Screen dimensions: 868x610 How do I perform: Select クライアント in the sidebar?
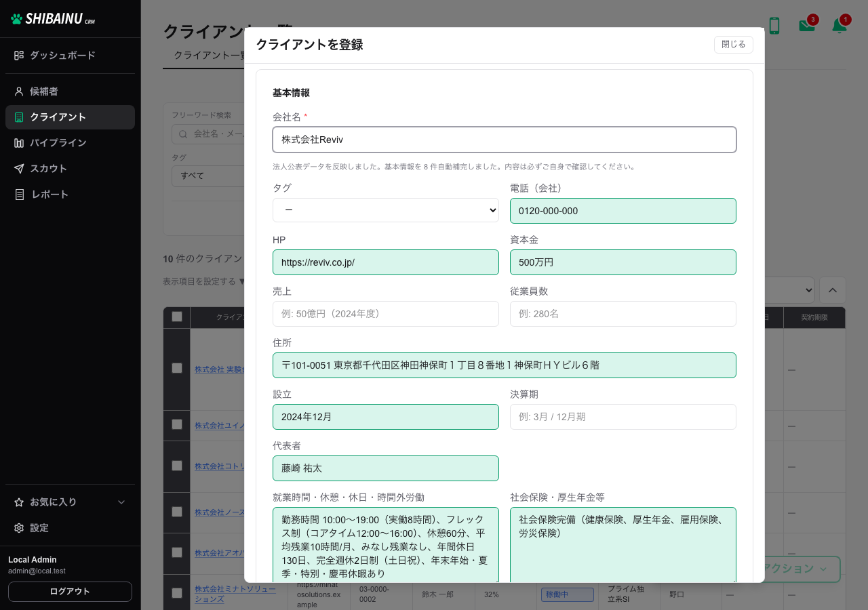pos(70,117)
